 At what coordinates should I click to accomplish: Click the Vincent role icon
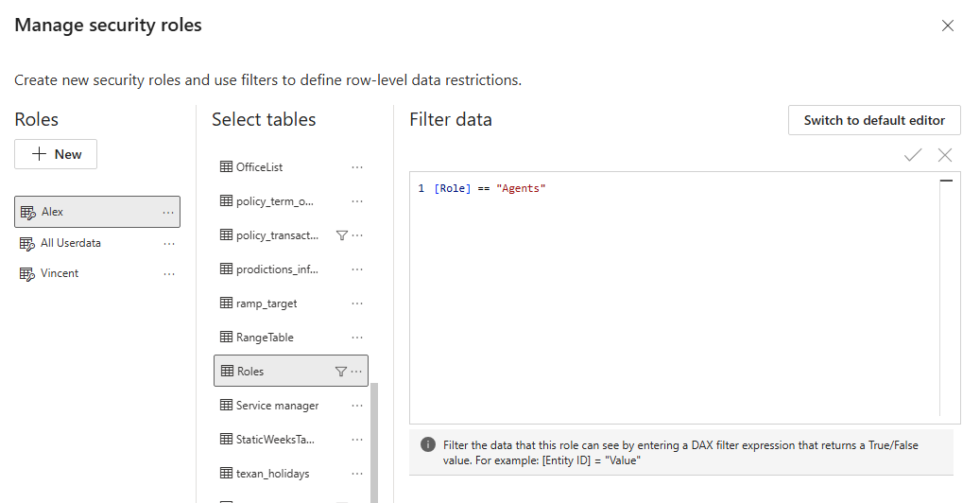point(27,273)
